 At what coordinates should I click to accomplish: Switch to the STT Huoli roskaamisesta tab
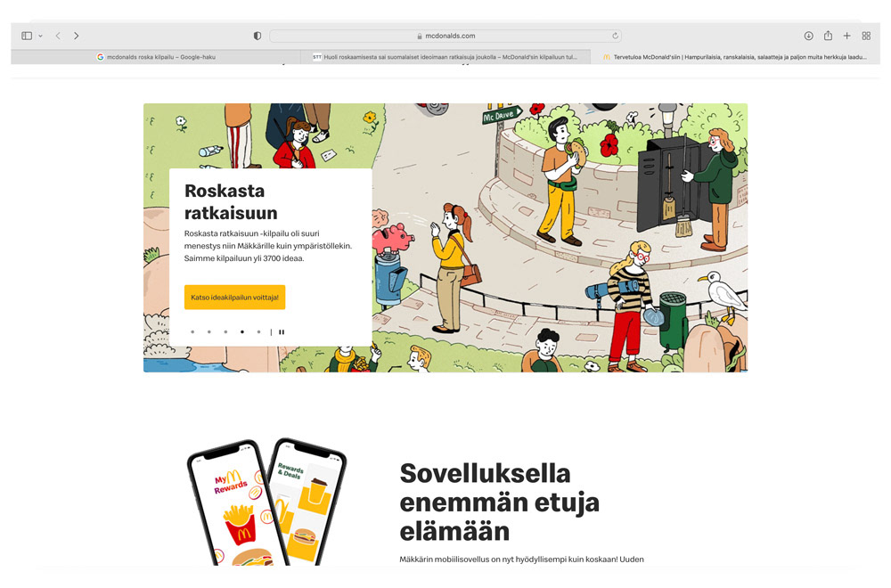(x=445, y=57)
